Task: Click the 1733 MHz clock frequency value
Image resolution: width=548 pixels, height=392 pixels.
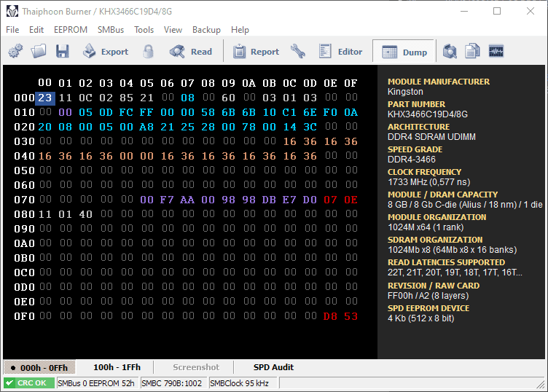Action: pos(428,182)
